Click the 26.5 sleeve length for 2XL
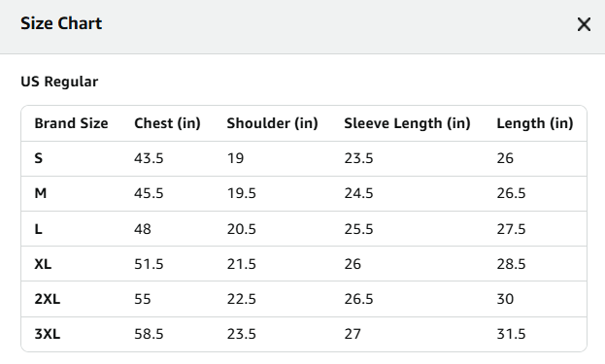 (359, 299)
